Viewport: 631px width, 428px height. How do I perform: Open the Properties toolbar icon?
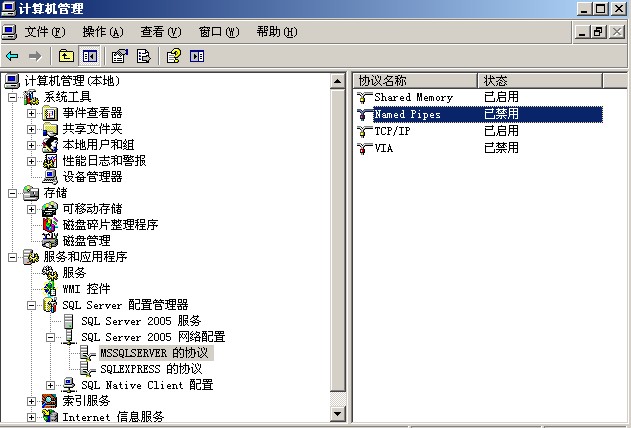(120, 56)
